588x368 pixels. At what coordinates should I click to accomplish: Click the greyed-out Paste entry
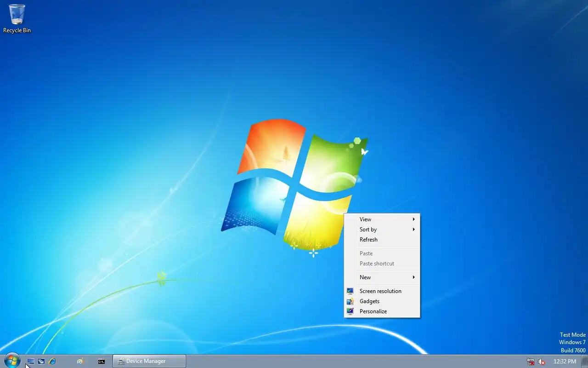[382, 253]
